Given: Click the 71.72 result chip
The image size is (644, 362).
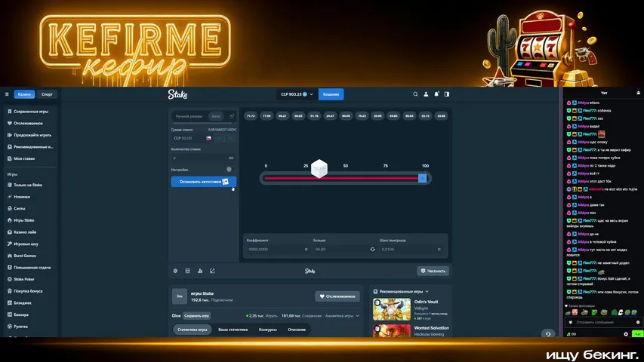Looking at the screenshot, I should click(251, 116).
